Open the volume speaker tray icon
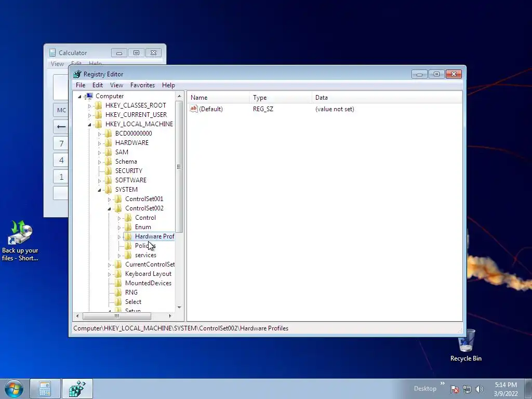 coord(480,389)
